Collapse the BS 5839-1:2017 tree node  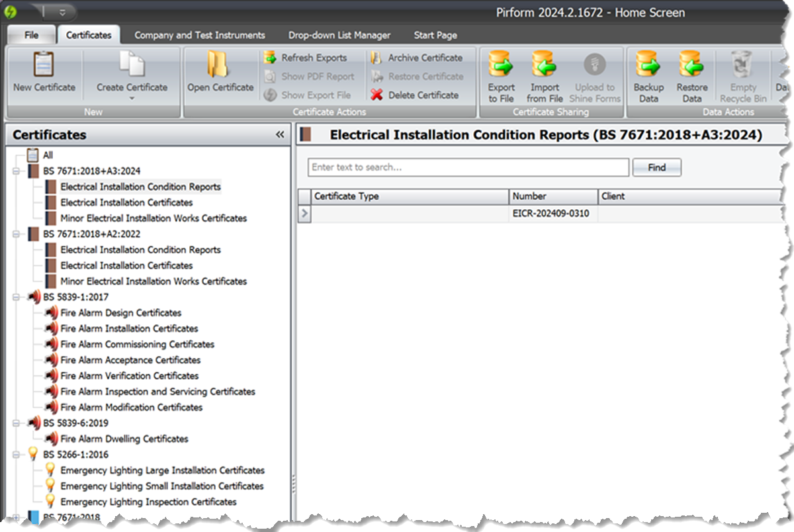pyautogui.click(x=16, y=297)
